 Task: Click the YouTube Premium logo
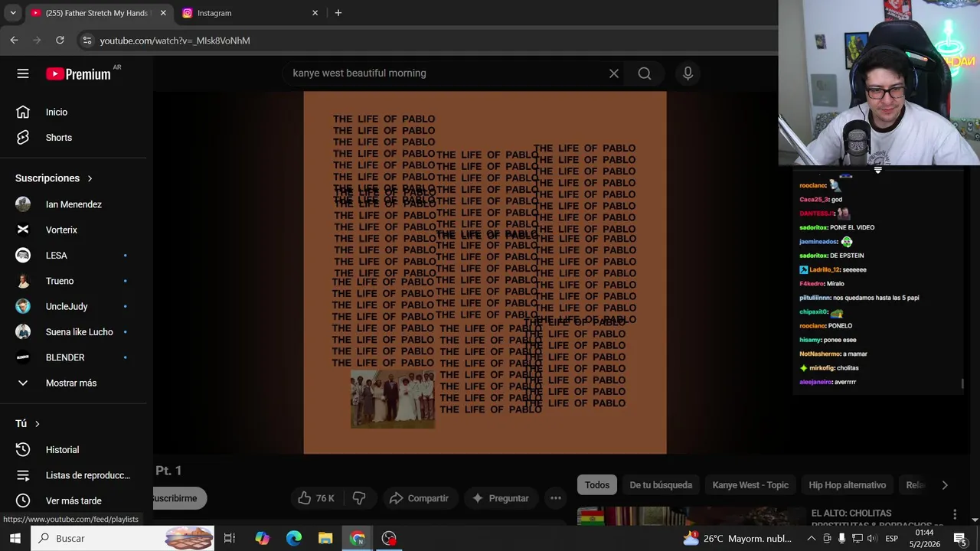click(79, 74)
